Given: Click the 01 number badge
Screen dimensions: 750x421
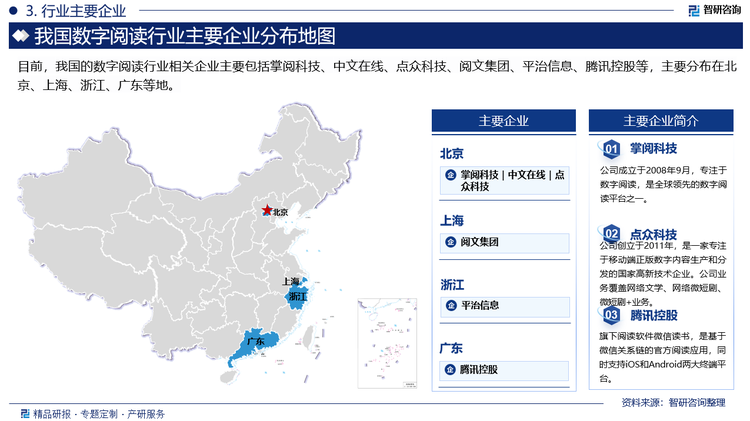Looking at the screenshot, I should click(x=611, y=149).
